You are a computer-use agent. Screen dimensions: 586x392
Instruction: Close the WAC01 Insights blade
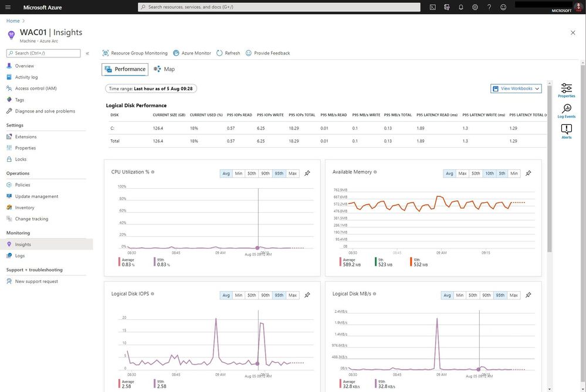click(573, 33)
